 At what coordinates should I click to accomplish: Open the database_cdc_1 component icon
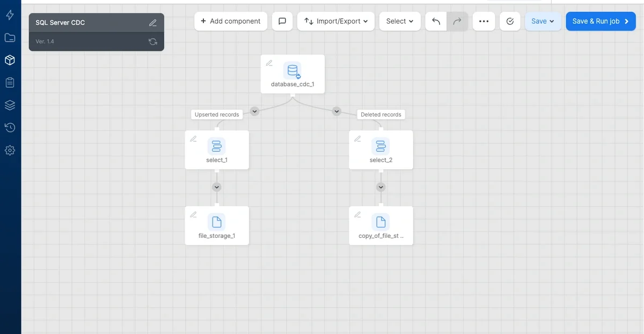[x=292, y=70]
